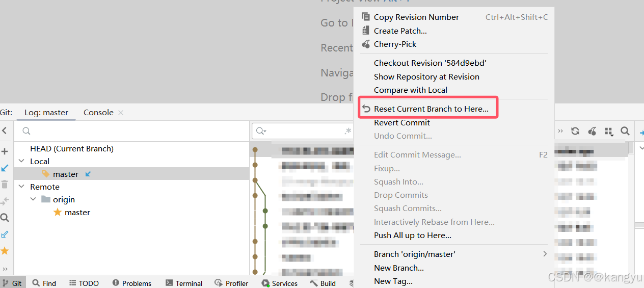Open the Git tool window button
This screenshot has width=644, height=288.
[x=12, y=283]
